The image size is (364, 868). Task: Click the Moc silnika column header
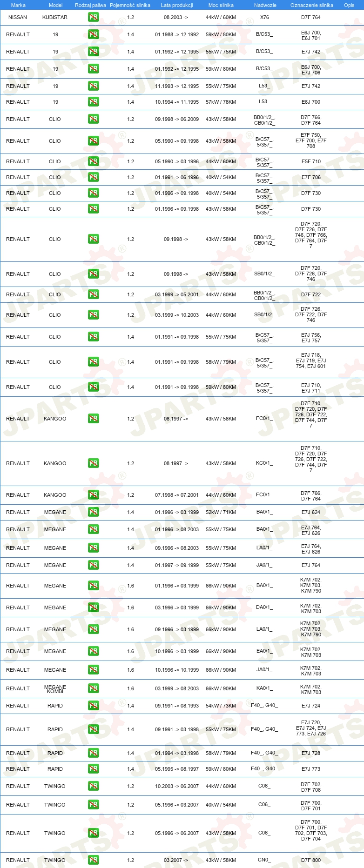click(x=221, y=5)
